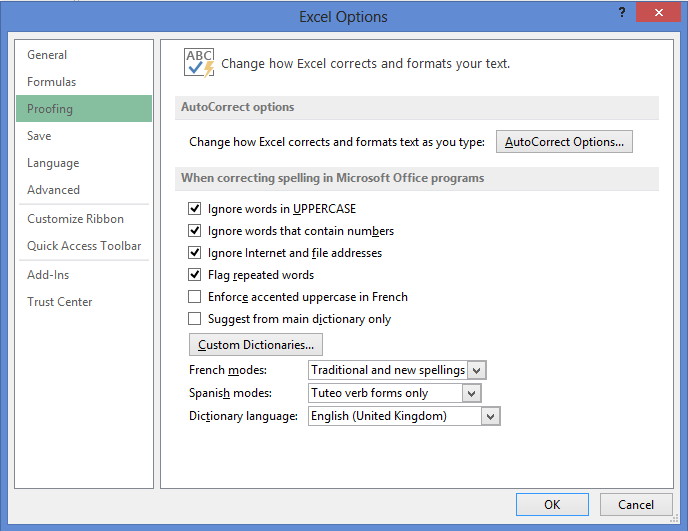Toggle Flag repeated words checkbox
This screenshot has width=688, height=531.
tap(194, 275)
